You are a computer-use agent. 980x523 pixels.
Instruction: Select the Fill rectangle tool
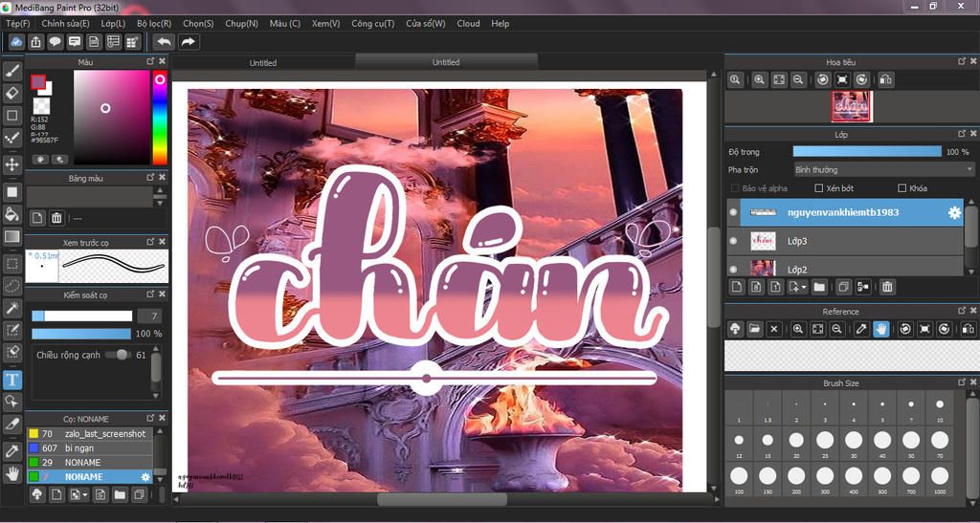[11, 192]
